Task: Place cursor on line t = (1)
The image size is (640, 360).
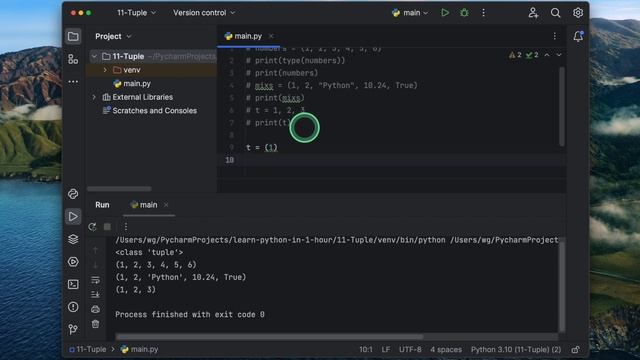Action: (262, 148)
